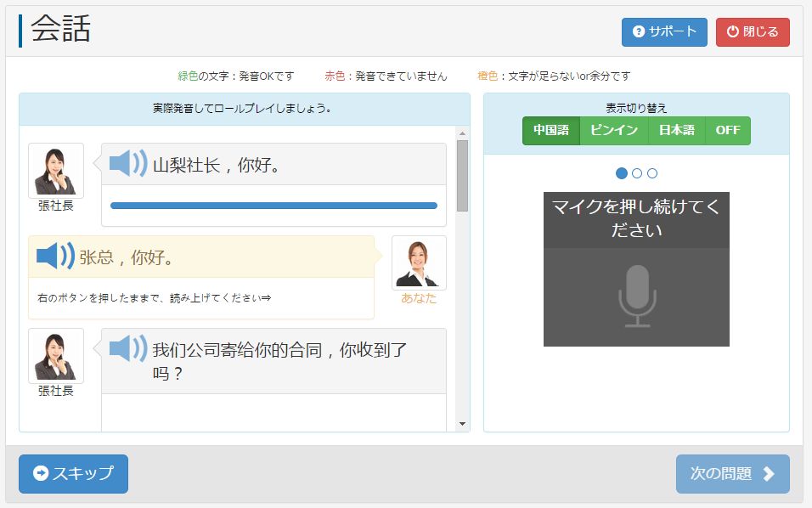Switch display to ピンイン
Image resolution: width=812 pixels, height=508 pixels.
coord(614,131)
